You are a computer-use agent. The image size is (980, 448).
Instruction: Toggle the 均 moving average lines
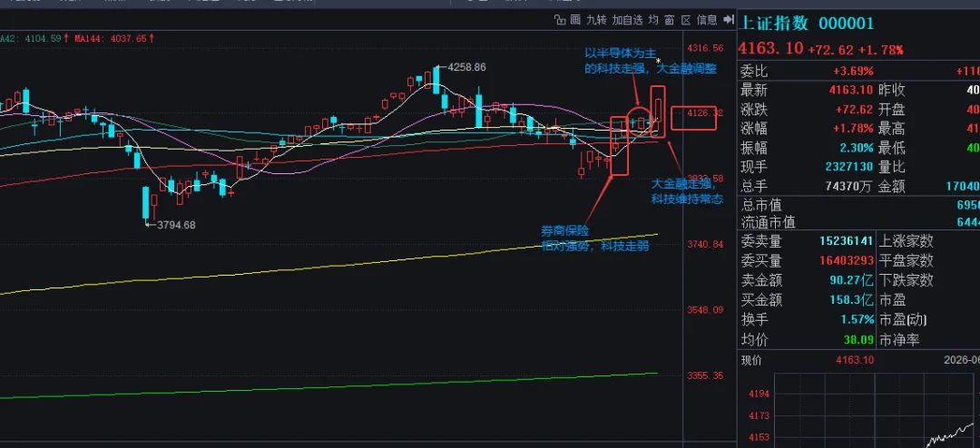click(x=653, y=20)
